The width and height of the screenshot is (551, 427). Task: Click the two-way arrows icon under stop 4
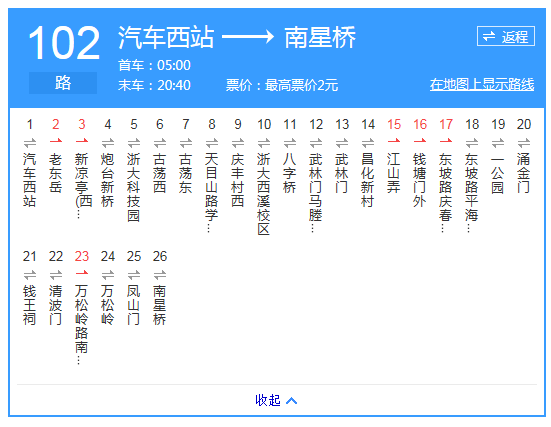click(x=108, y=143)
